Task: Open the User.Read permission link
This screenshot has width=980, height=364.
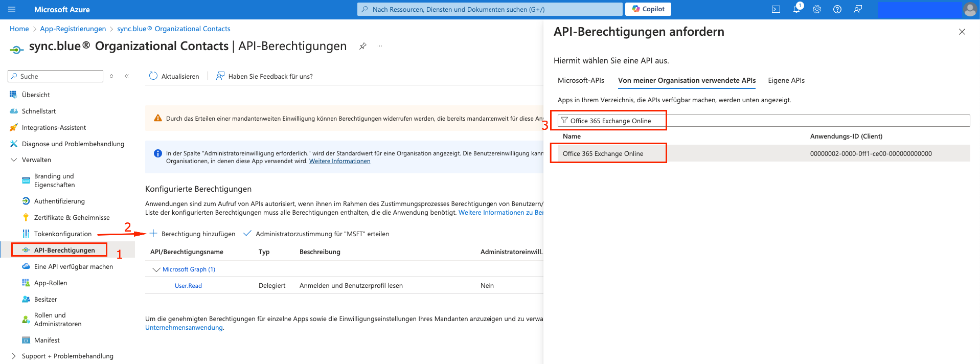Action: (x=188, y=286)
